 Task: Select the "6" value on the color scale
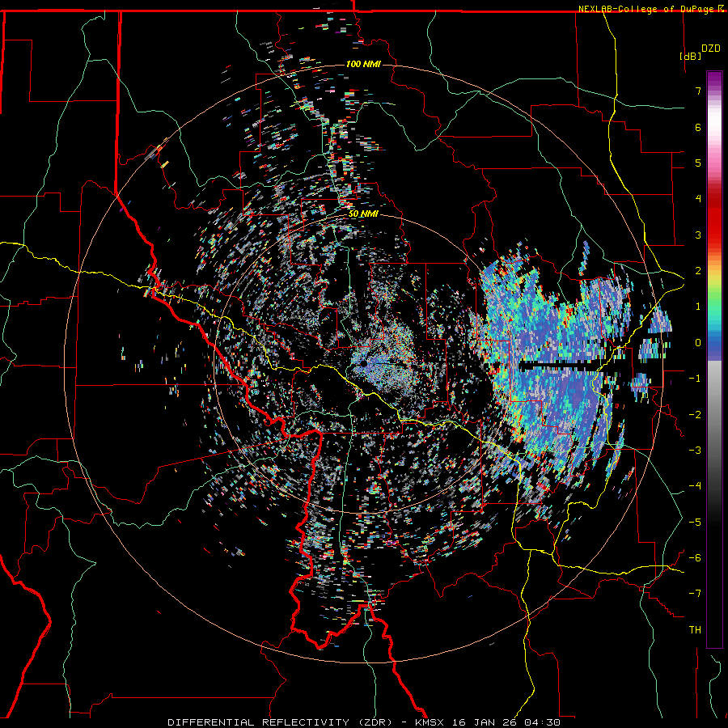click(698, 127)
